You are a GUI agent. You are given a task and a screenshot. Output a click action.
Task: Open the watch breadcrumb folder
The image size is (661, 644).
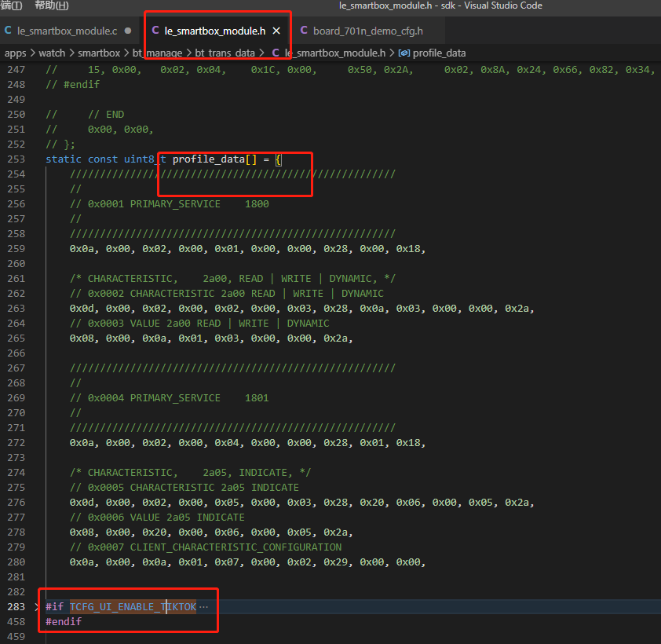click(x=52, y=53)
